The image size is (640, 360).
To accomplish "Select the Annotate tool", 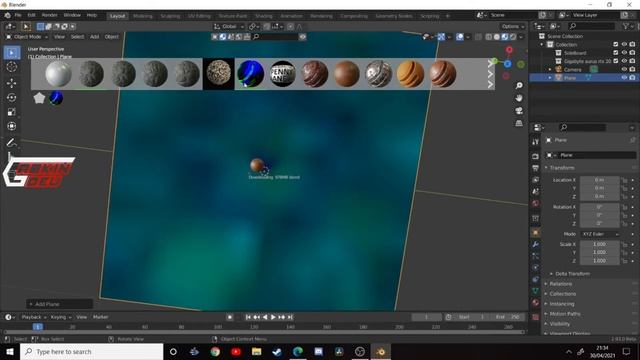I will click(x=11, y=142).
